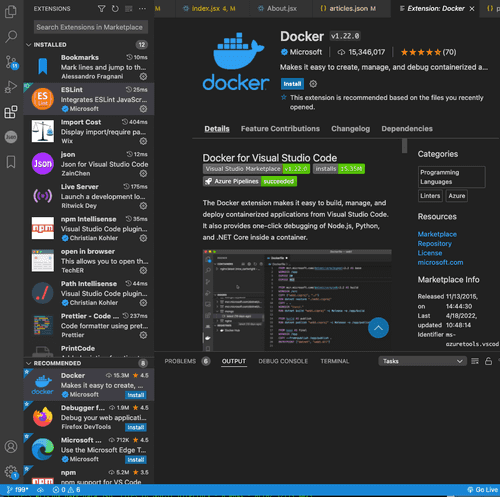Open the microsoft.com resource link
500x497 pixels.
pyautogui.click(x=440, y=262)
